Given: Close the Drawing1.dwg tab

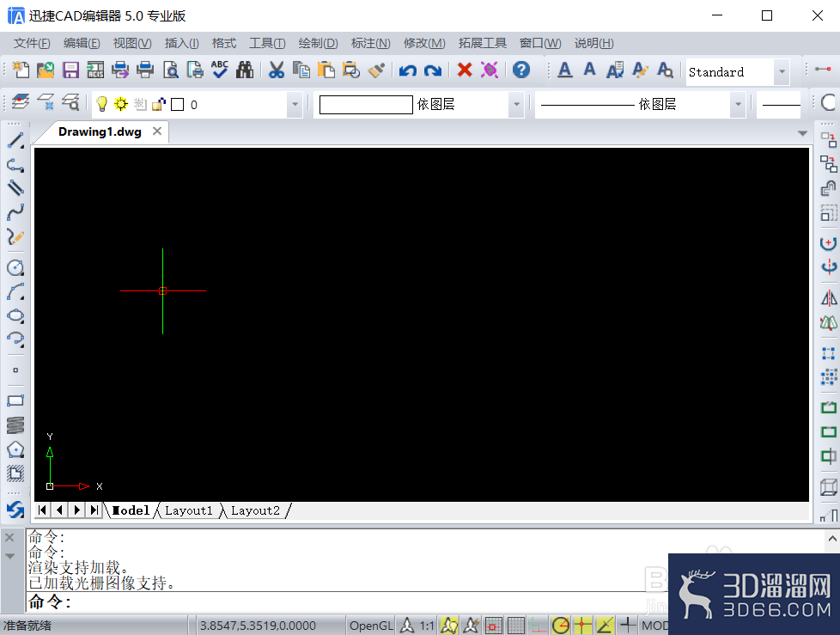Looking at the screenshot, I should pyautogui.click(x=157, y=131).
